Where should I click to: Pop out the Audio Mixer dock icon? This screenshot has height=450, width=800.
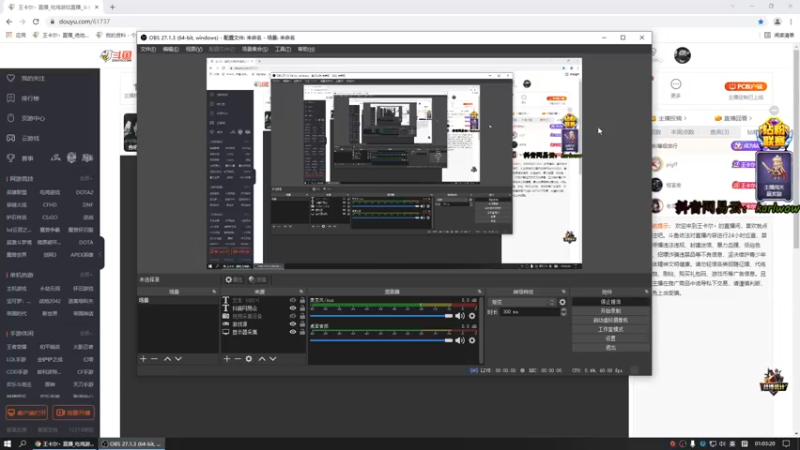click(480, 292)
